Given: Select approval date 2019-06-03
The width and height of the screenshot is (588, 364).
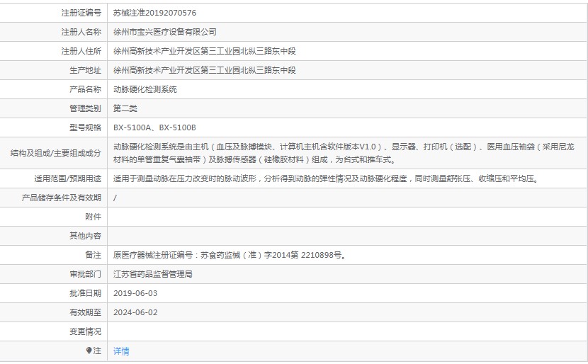Looking at the screenshot, I should [135, 293].
